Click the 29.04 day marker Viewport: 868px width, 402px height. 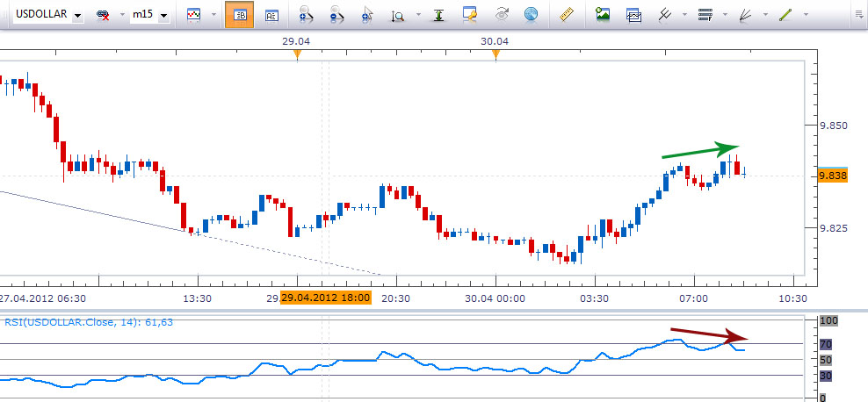point(297,54)
